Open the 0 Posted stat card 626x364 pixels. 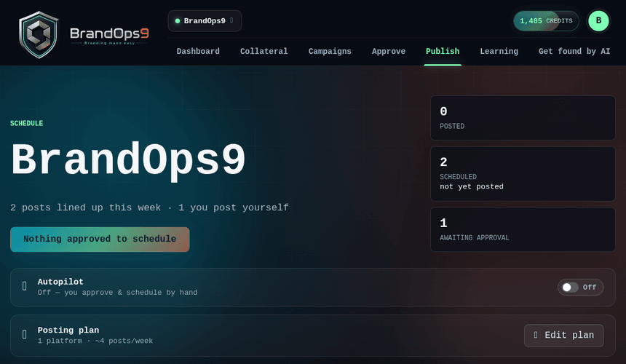coord(523,118)
